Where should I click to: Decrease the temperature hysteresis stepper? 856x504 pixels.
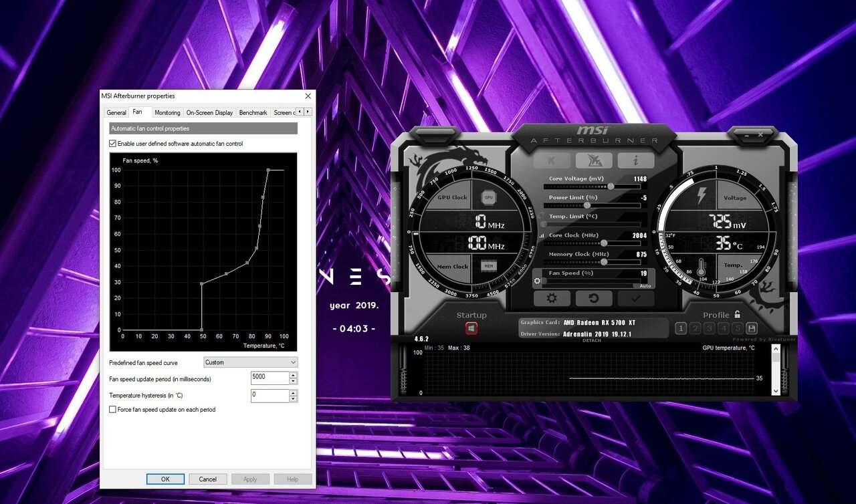coord(293,398)
